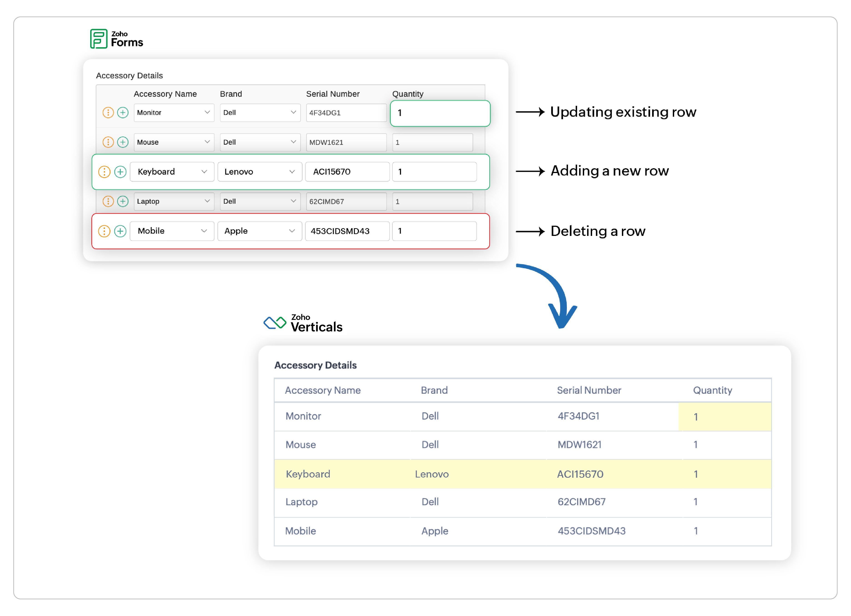Viewport: 851px width, 616px height.
Task: Expand the Keyboard accessory dropdown
Action: pos(172,172)
